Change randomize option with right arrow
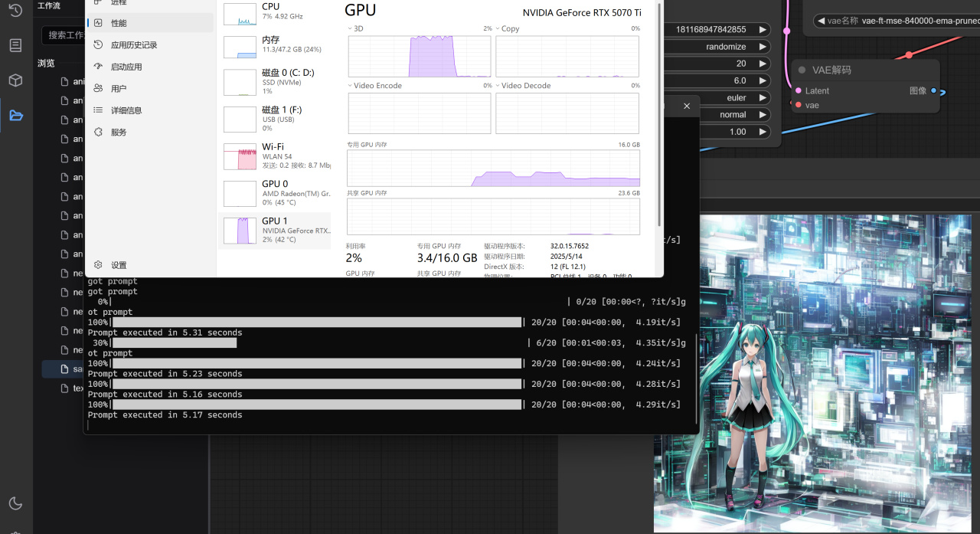The height and width of the screenshot is (534, 980). coord(763,46)
